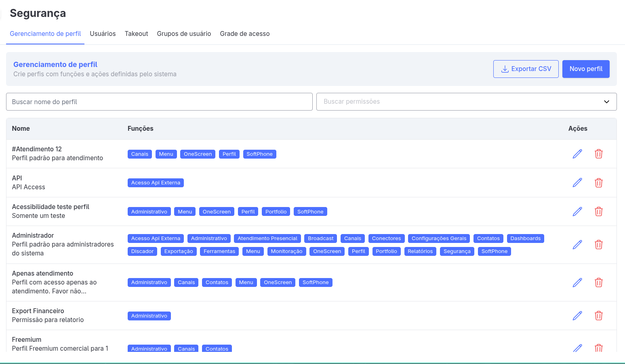Expand permissions list via chevron arrow

[x=606, y=102]
